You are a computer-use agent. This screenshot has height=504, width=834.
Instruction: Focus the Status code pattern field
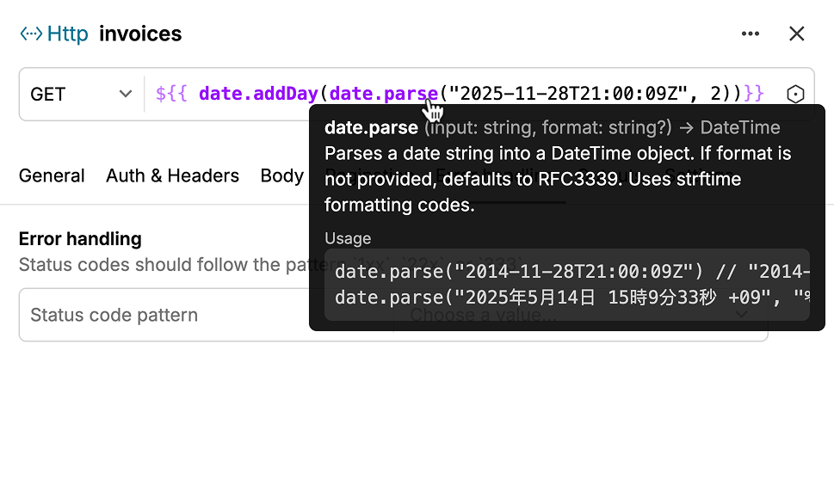pos(164,315)
